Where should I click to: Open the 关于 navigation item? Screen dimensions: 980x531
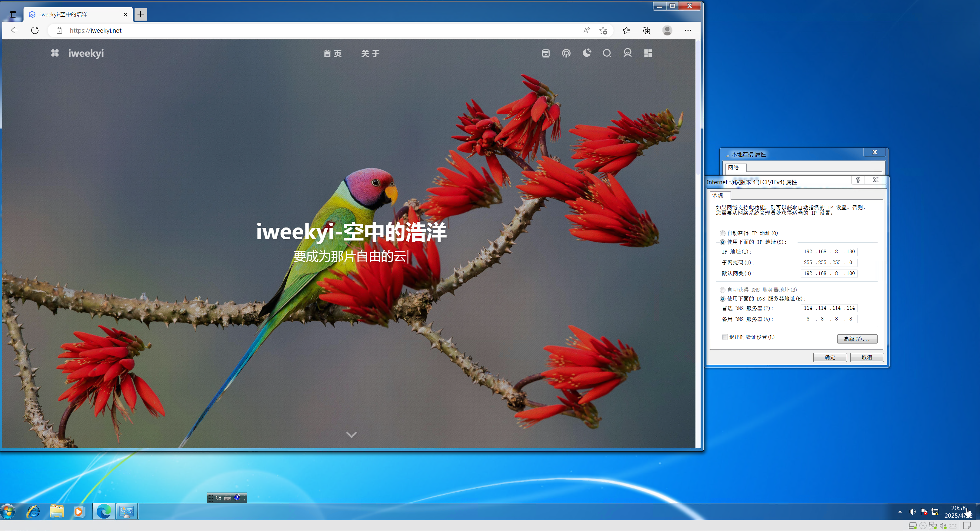coord(370,54)
